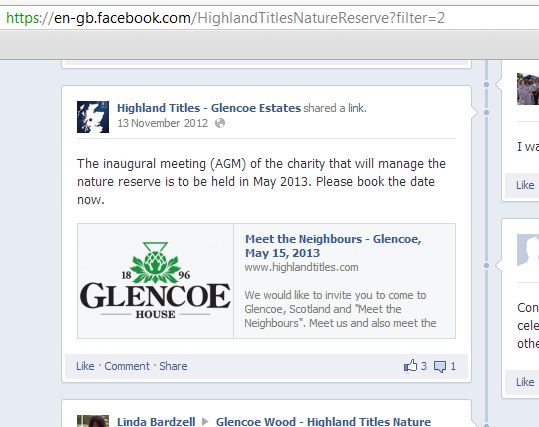Click the timeline dot beside the Highland Titles post
The width and height of the screenshot is (539, 427).
pyautogui.click(x=486, y=112)
